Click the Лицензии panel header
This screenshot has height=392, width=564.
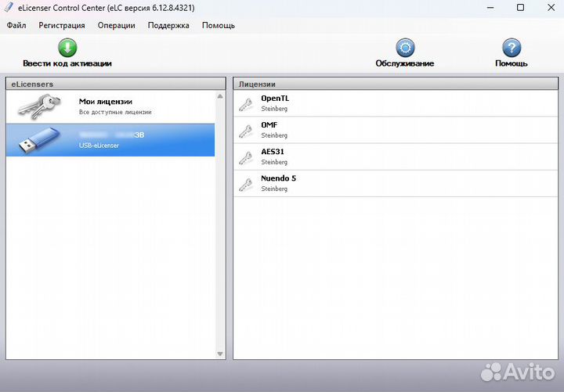pos(396,84)
